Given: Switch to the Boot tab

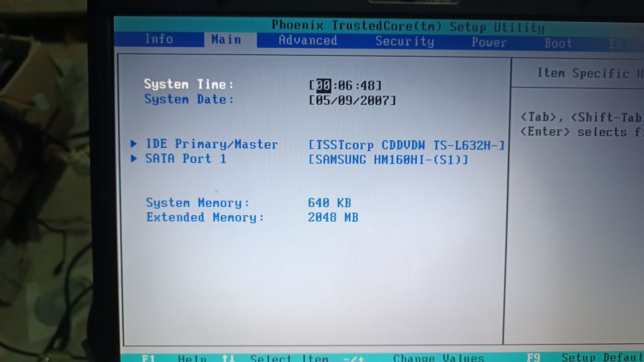Looking at the screenshot, I should pos(558,44).
